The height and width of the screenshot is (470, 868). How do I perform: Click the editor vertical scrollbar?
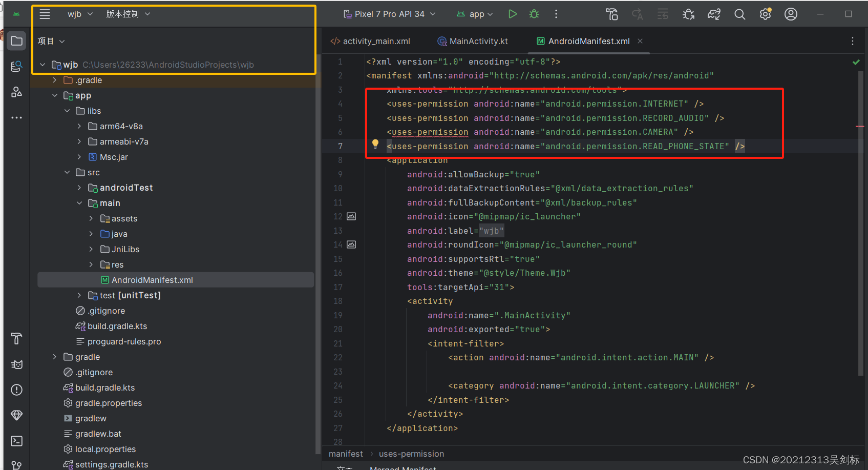pyautogui.click(x=861, y=223)
